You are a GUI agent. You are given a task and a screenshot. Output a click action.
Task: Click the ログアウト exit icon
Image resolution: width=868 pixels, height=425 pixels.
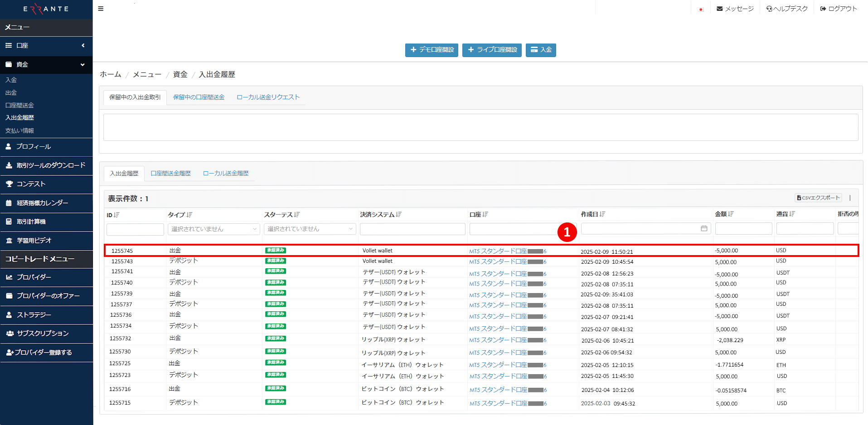[823, 8]
